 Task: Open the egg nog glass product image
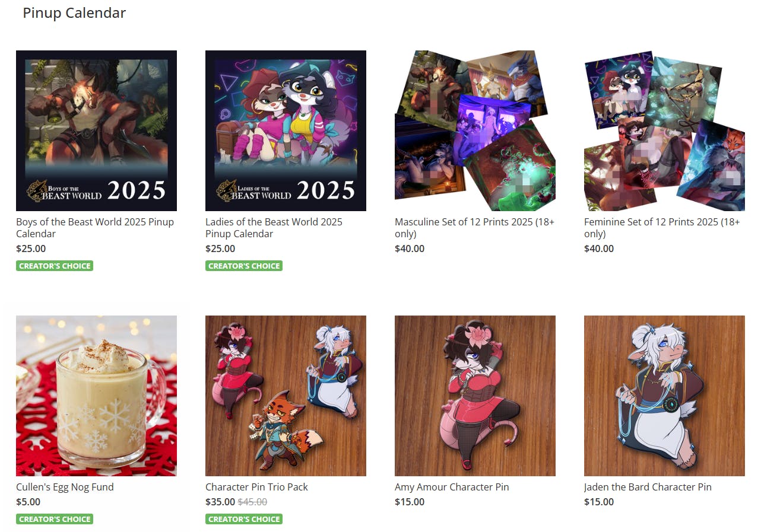coord(96,396)
